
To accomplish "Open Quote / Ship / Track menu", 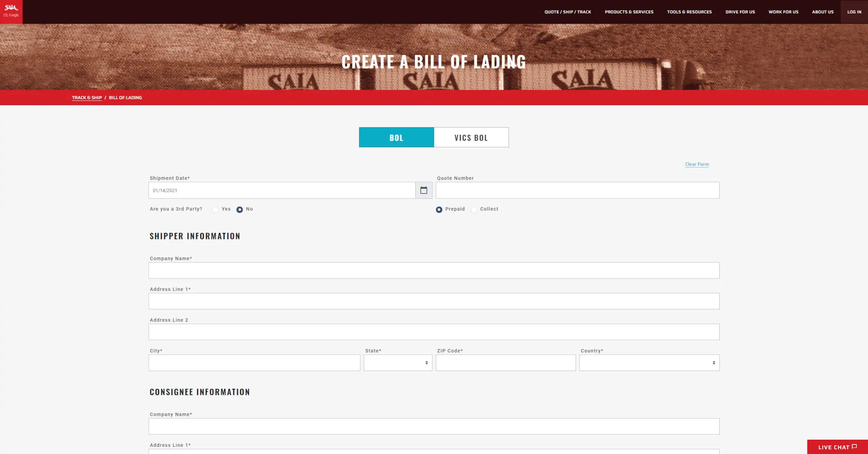I will [568, 12].
